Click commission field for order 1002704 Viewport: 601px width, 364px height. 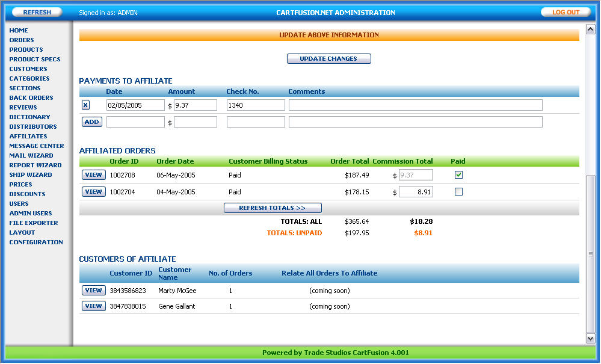[x=416, y=192]
